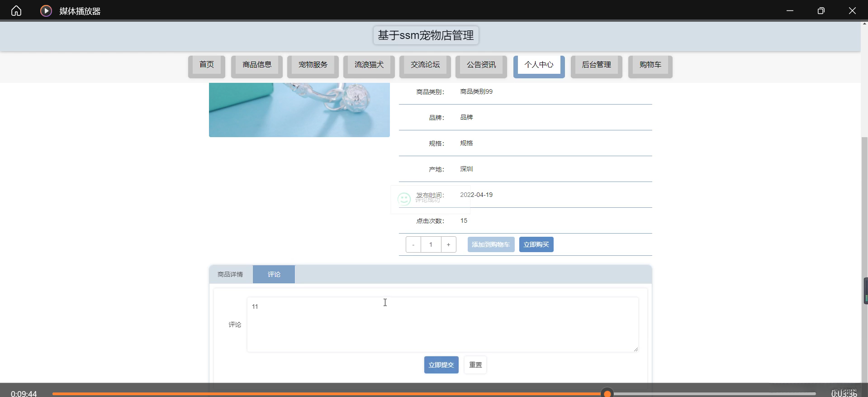This screenshot has height=397, width=868.
Task: Click the 基于ssm宠物店管理 site title
Action: pos(426,35)
